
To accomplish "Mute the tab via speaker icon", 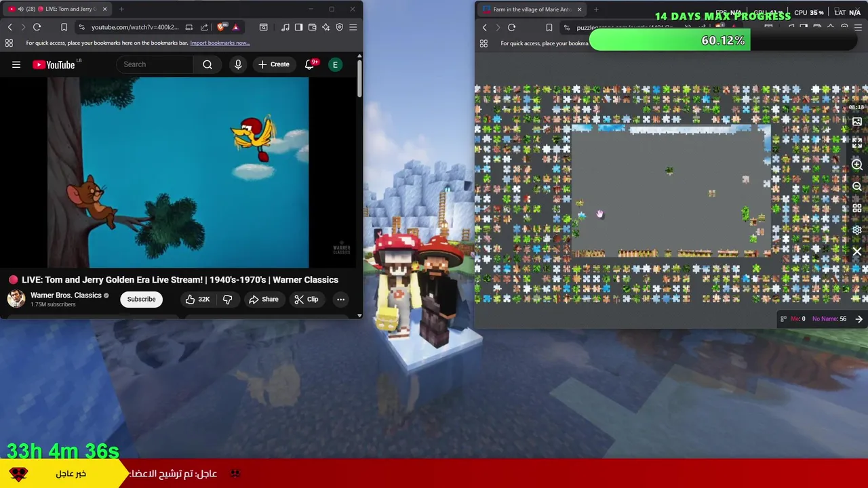I will pos(20,9).
